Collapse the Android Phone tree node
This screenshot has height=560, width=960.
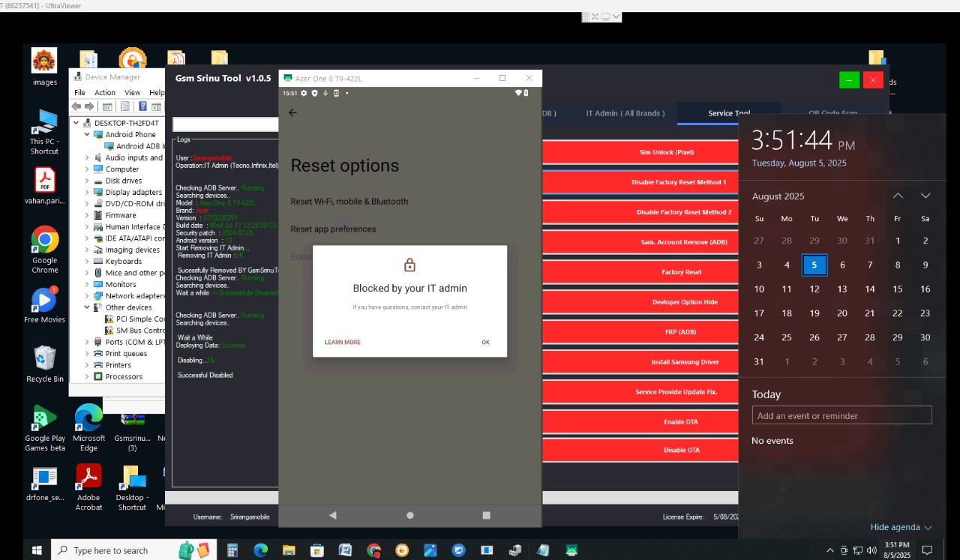(87, 135)
